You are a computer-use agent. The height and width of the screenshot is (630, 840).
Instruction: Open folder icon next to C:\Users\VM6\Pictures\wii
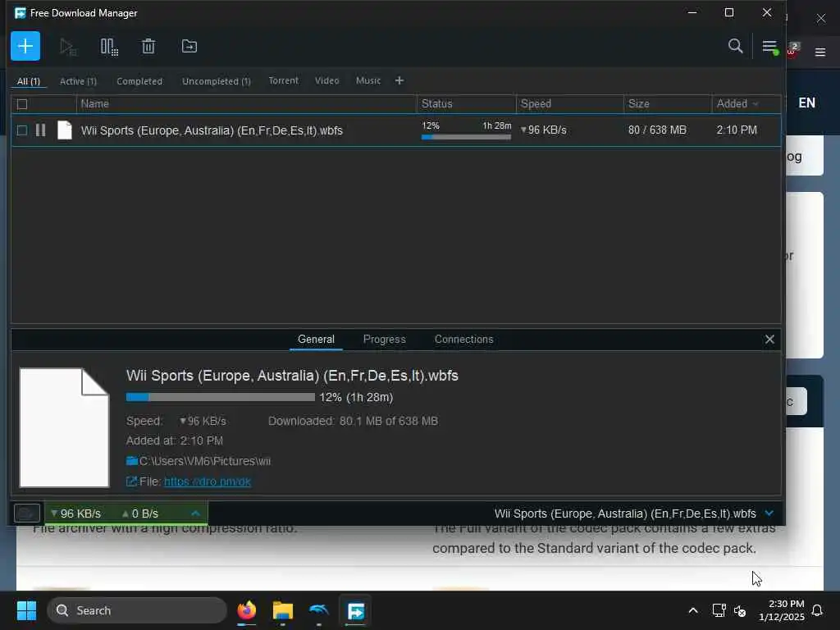pyautogui.click(x=132, y=461)
